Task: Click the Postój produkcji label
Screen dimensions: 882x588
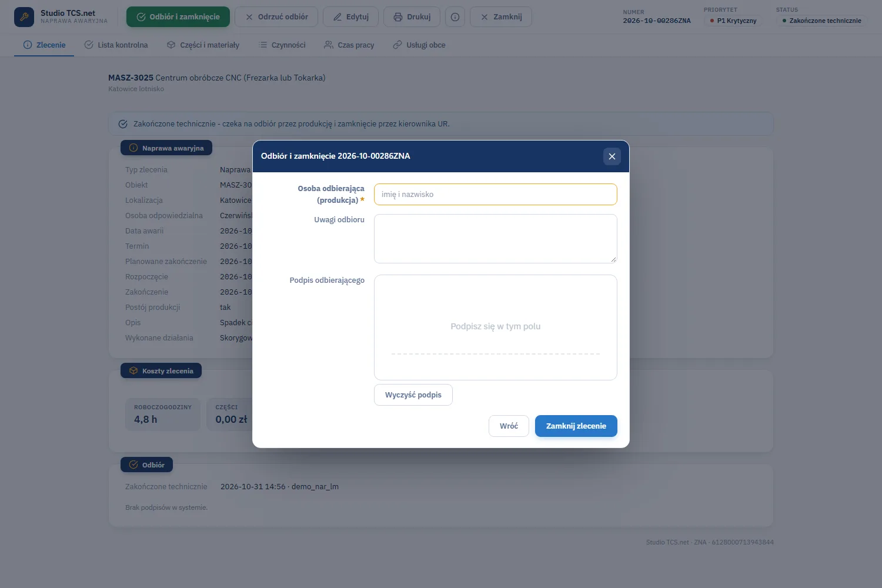Action: coord(153,308)
